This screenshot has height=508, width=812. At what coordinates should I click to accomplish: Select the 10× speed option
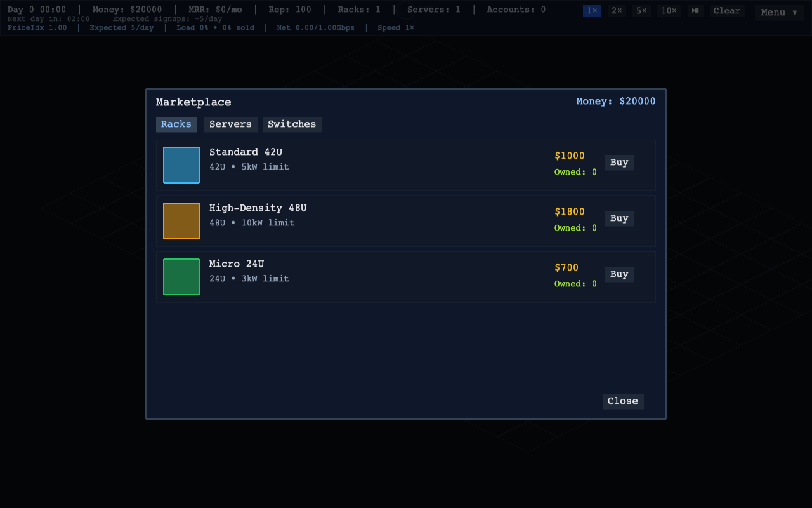pos(669,11)
